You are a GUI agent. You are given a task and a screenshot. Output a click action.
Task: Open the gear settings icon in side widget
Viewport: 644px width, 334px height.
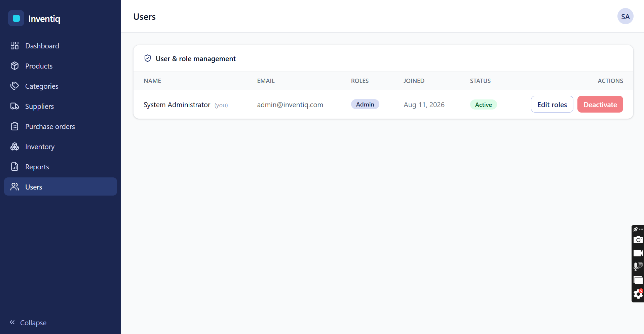click(x=638, y=294)
